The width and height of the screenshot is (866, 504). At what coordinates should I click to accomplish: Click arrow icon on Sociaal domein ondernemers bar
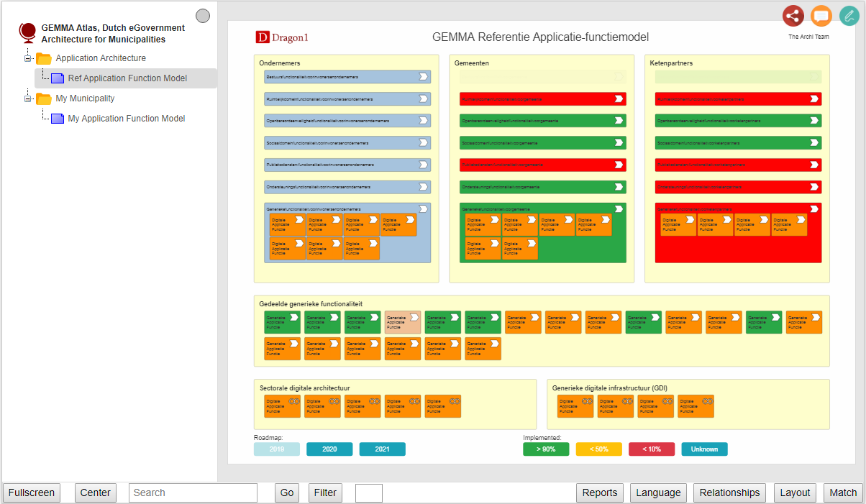coord(424,143)
